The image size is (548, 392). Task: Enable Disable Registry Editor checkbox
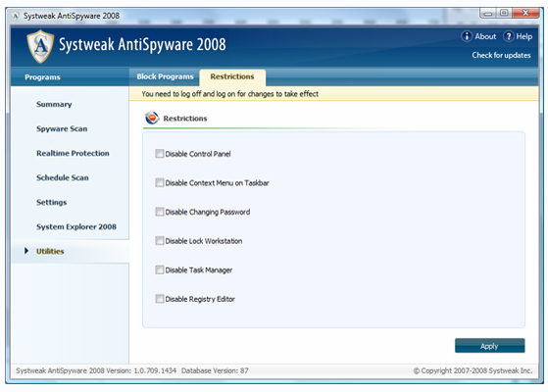[x=160, y=299]
